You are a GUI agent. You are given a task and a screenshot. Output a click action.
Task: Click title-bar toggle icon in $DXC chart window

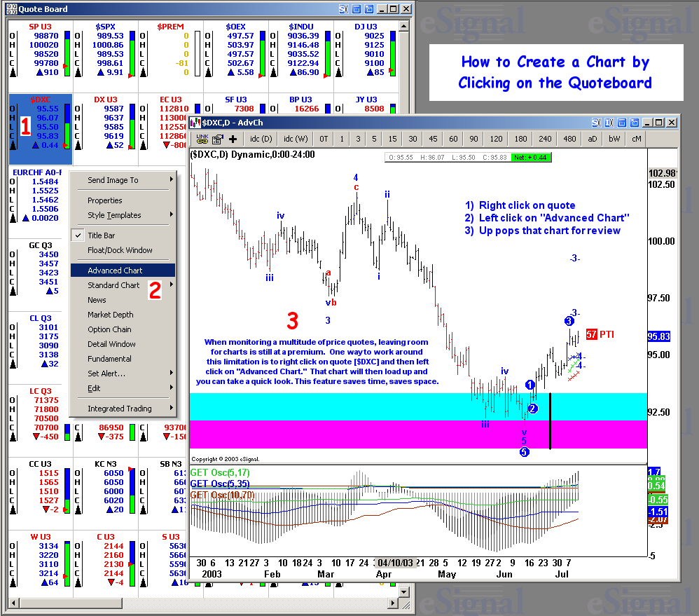[623, 123]
